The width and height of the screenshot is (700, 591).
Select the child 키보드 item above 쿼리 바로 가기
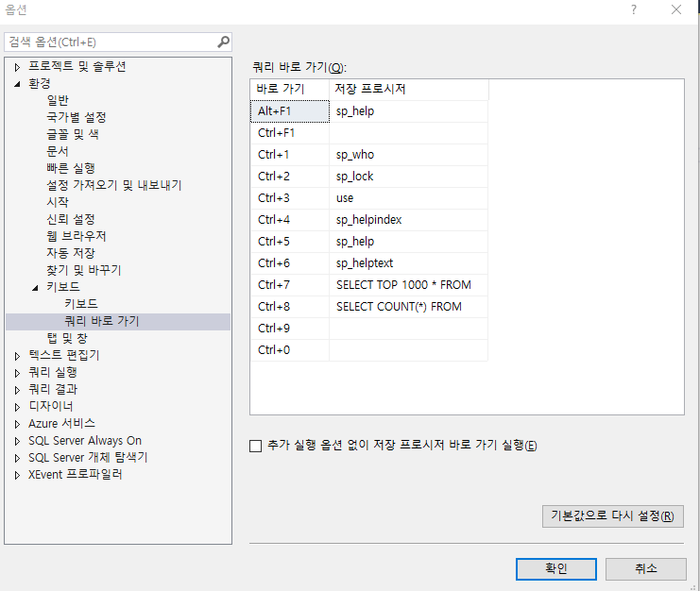[x=81, y=304]
